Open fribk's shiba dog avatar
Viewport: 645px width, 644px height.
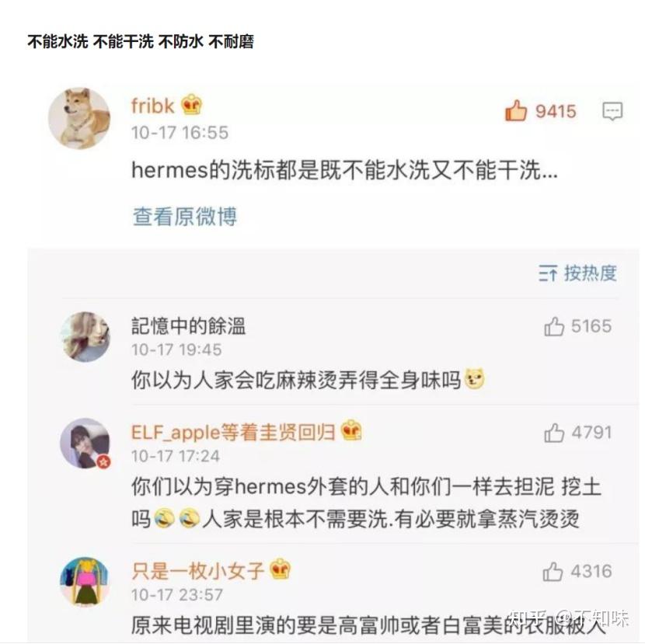click(x=79, y=118)
